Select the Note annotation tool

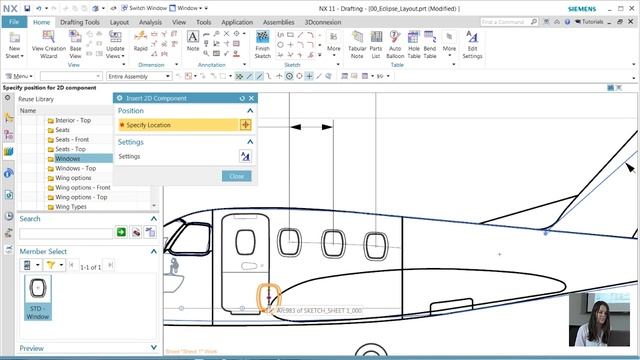pos(193,38)
